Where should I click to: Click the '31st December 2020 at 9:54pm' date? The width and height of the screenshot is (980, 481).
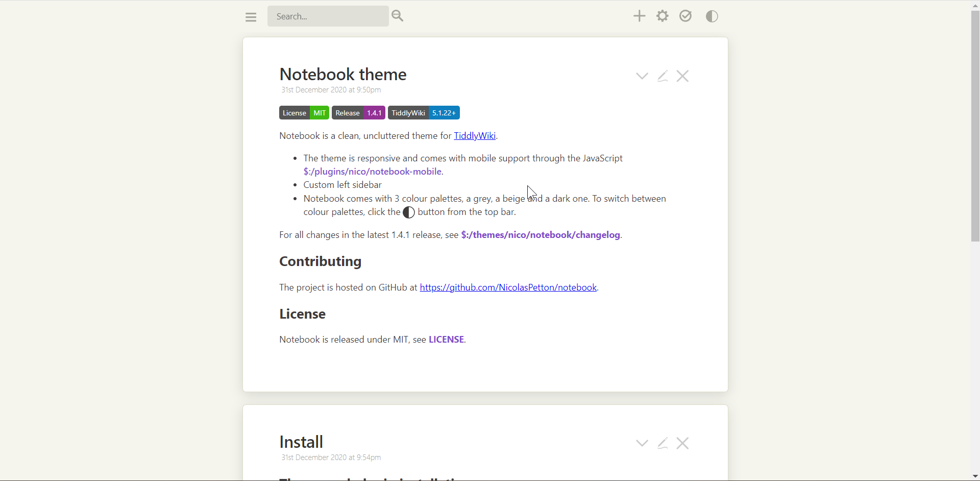331,458
